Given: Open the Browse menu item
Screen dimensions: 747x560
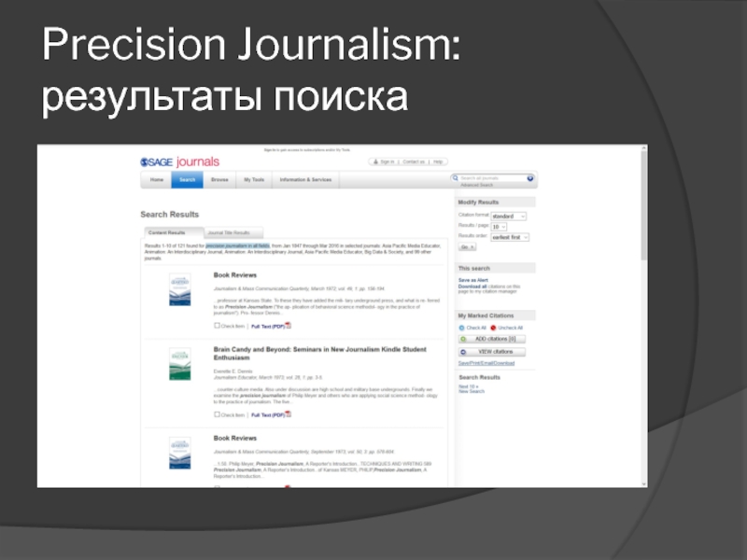Looking at the screenshot, I should (x=219, y=179).
